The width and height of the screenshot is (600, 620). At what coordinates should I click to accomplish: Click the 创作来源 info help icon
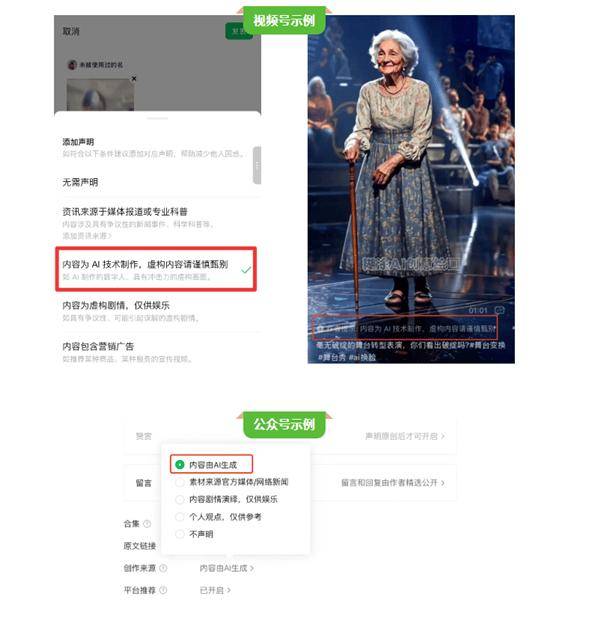(163, 568)
